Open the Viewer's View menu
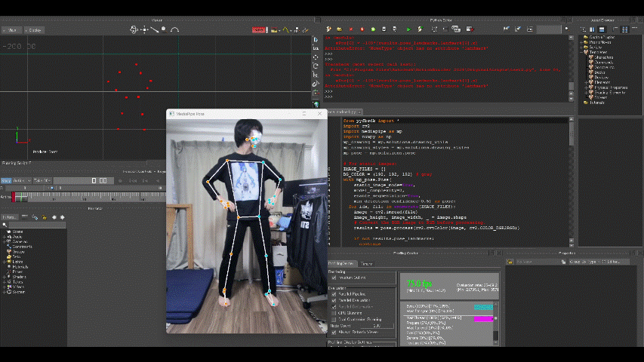This screenshot has width=644, height=362. pos(11,30)
